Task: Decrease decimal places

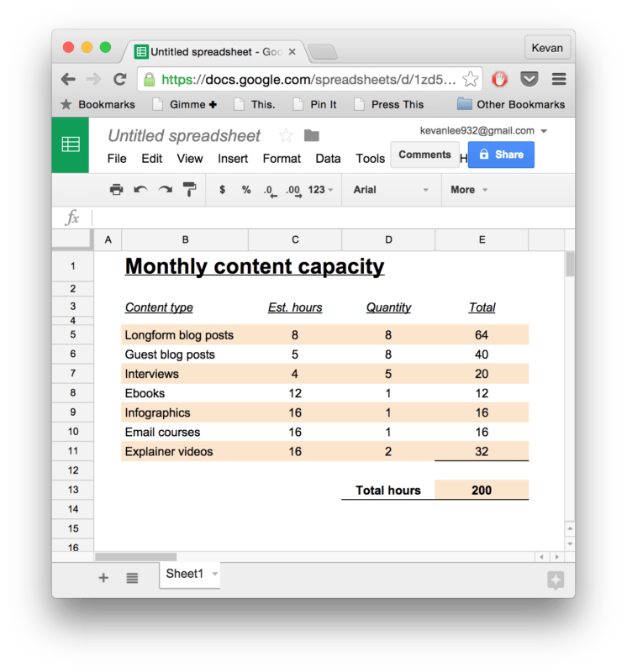Action: pyautogui.click(x=269, y=189)
